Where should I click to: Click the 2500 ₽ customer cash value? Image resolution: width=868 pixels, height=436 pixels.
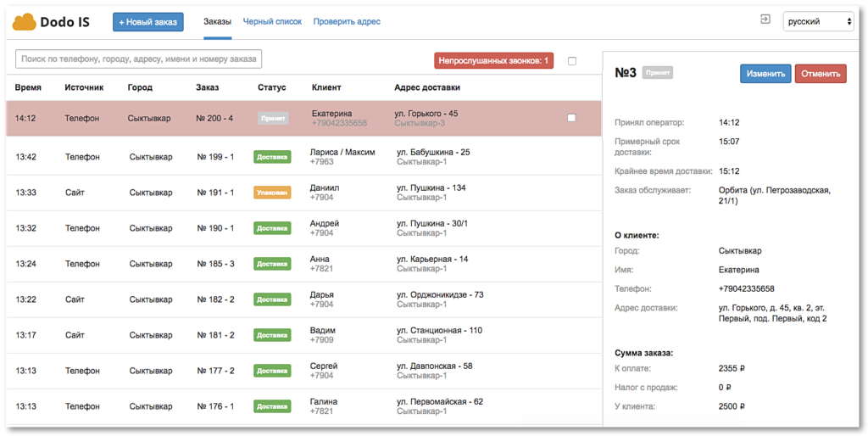click(732, 406)
